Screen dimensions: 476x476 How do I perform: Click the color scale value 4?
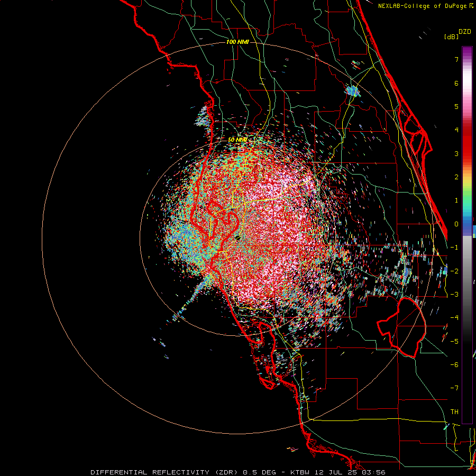[x=456, y=130]
